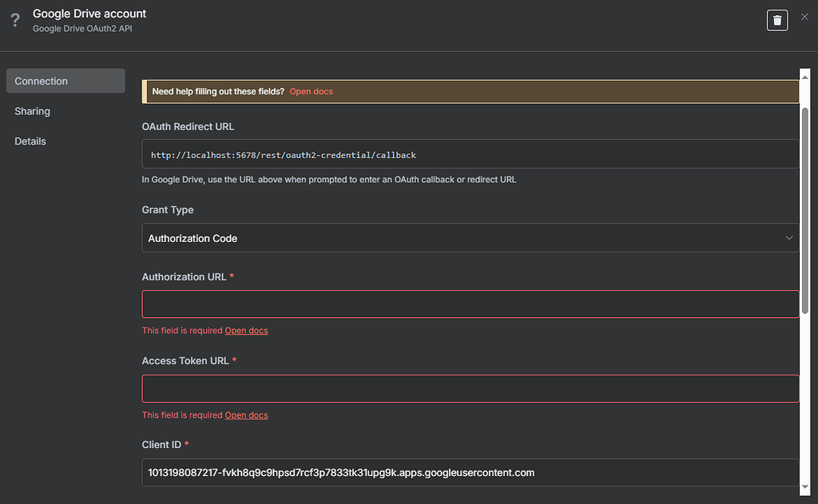Go to the Details tab
The height and width of the screenshot is (504, 818).
[x=30, y=141]
